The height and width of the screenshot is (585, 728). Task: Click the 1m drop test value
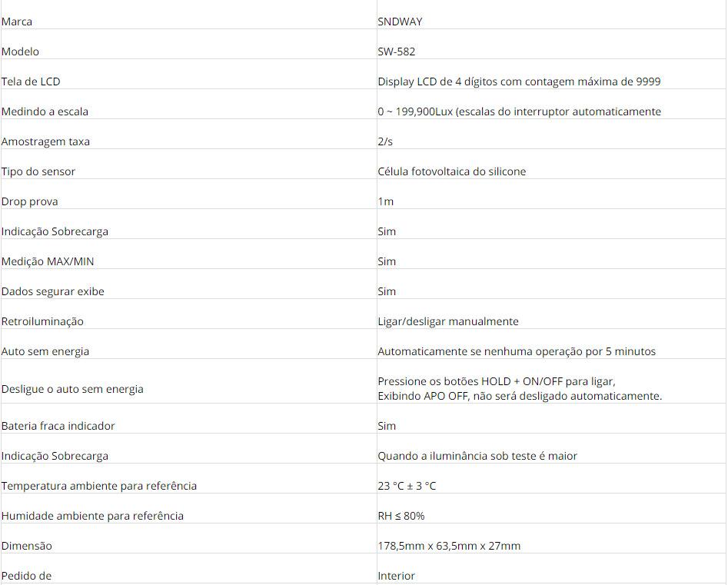coord(385,201)
